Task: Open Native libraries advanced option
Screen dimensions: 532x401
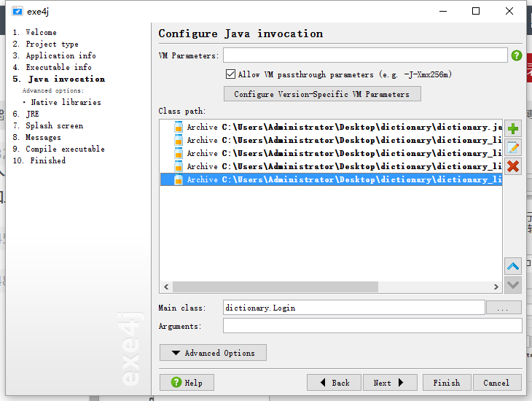Action: 66,102
